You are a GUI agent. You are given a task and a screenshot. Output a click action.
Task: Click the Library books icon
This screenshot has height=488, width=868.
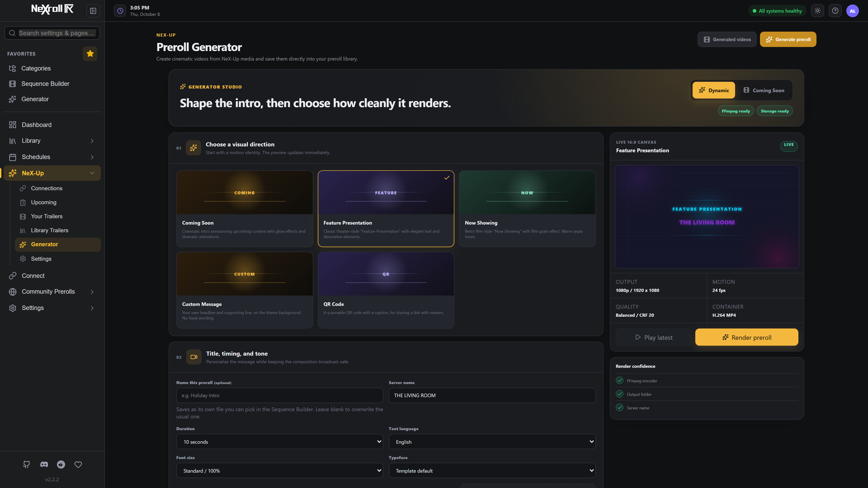pos(13,141)
